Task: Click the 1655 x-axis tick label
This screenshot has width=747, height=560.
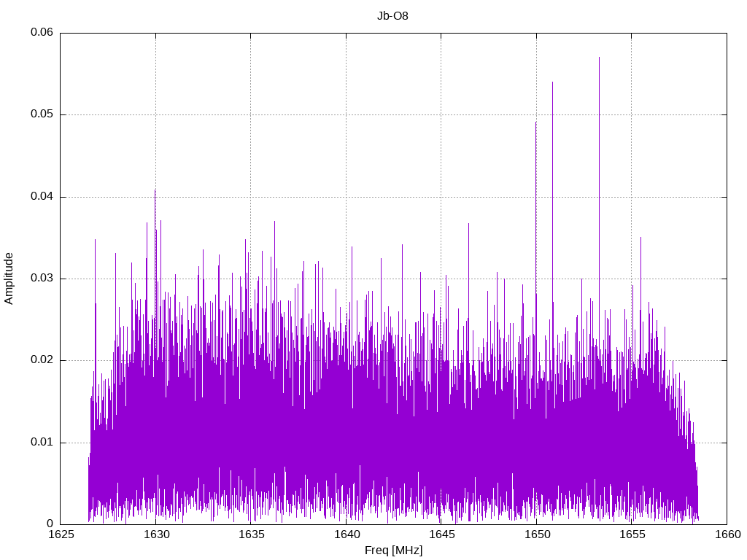Action: point(632,534)
